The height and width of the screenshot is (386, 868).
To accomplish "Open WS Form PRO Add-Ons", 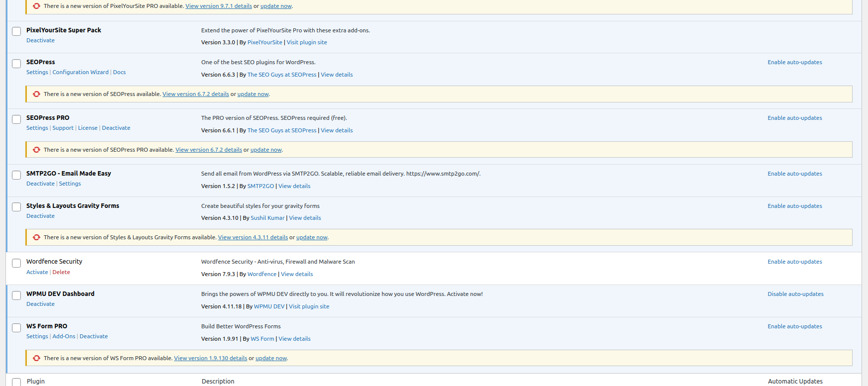I will tap(64, 336).
